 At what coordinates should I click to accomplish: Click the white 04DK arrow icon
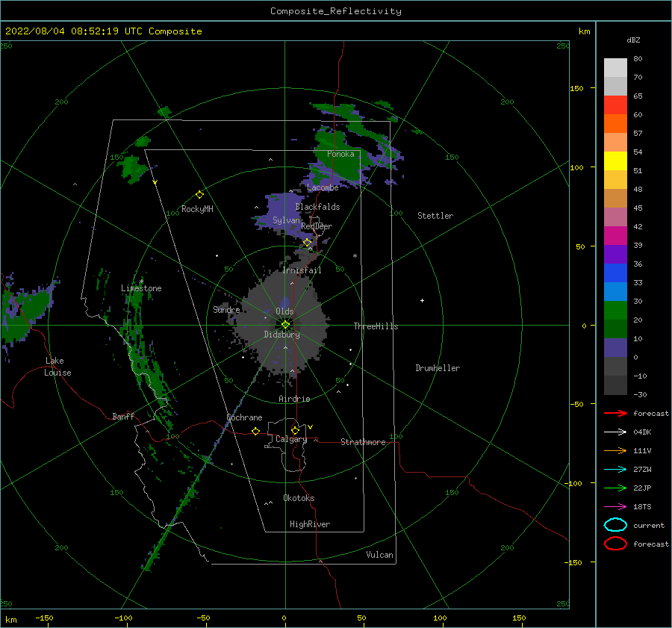[615, 432]
